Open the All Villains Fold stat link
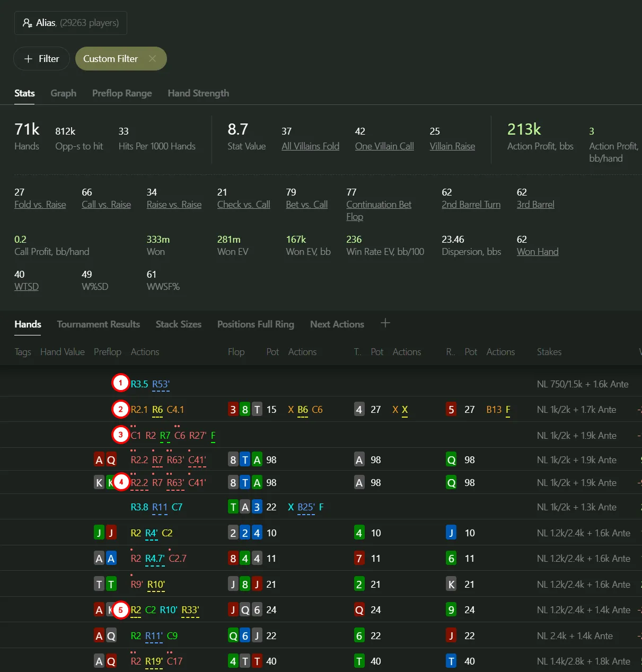This screenshot has width=642, height=672. (310, 146)
